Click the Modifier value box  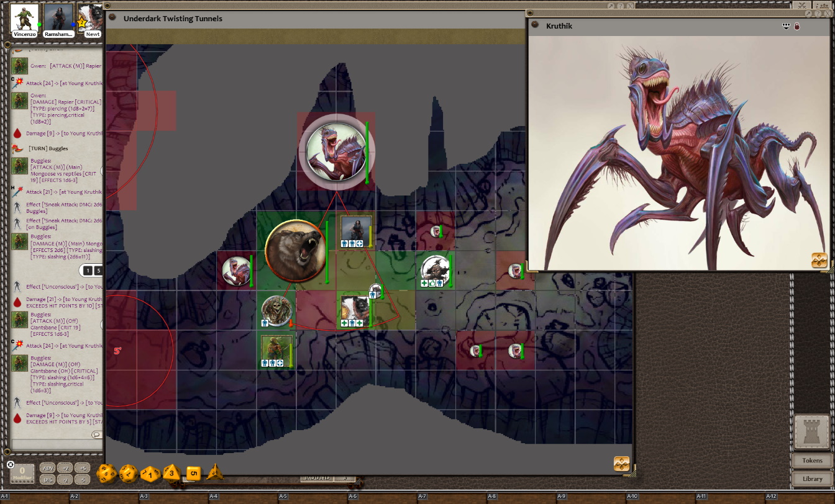[x=22, y=474]
